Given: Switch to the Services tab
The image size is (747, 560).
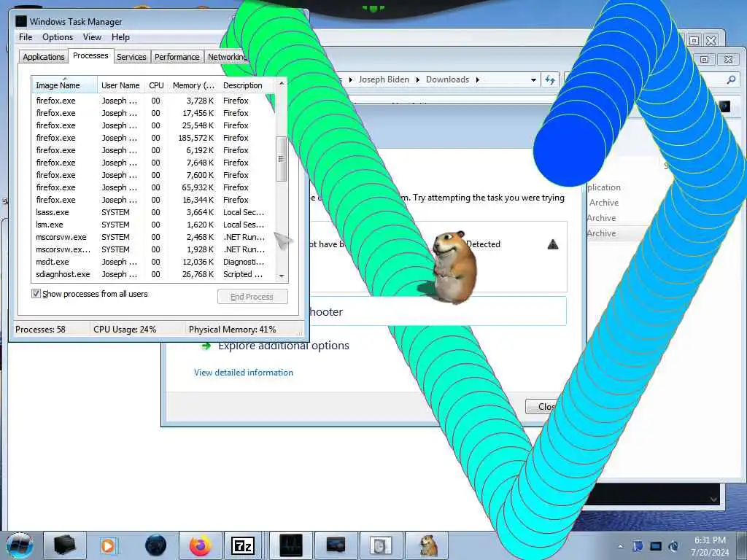Looking at the screenshot, I should (131, 57).
